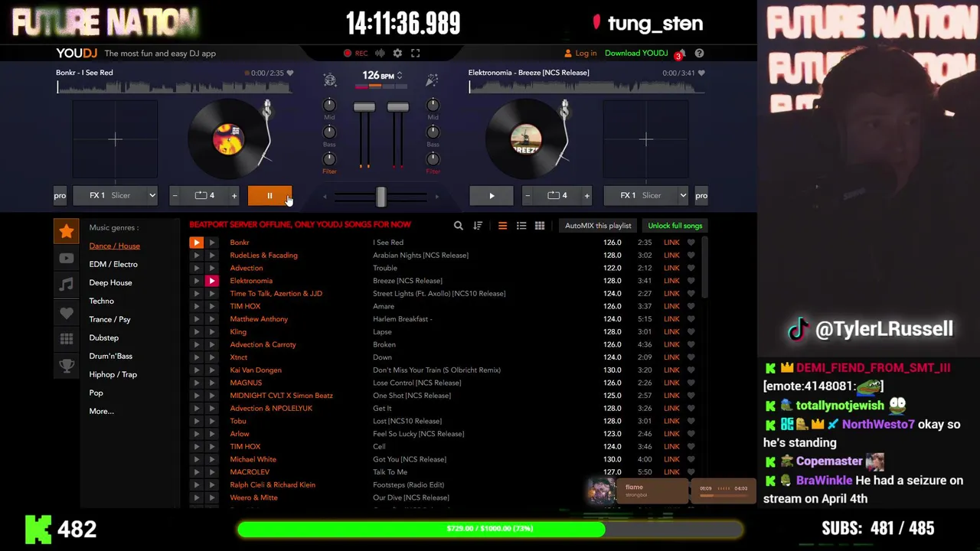Image resolution: width=980 pixels, height=551 pixels.
Task: Click the disco ball automix icon
Action: click(x=329, y=80)
